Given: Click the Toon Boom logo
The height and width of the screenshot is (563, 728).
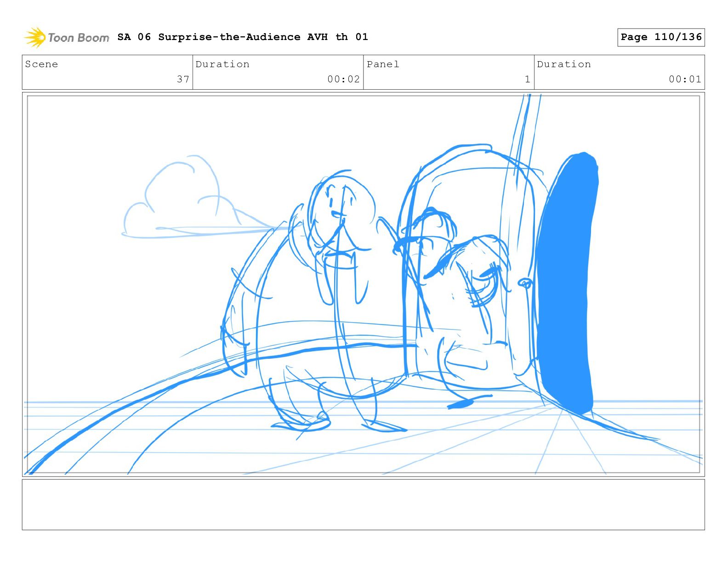Looking at the screenshot, I should [67, 37].
